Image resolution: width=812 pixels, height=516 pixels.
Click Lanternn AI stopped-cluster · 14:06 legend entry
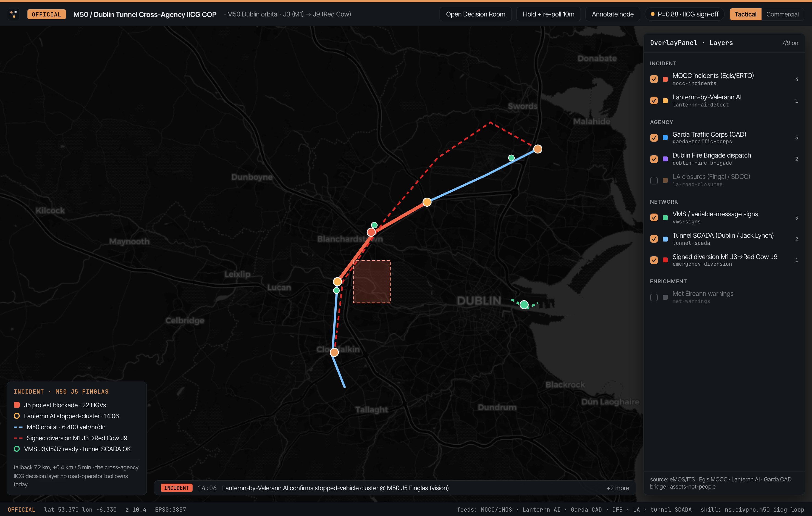pyautogui.click(x=66, y=416)
